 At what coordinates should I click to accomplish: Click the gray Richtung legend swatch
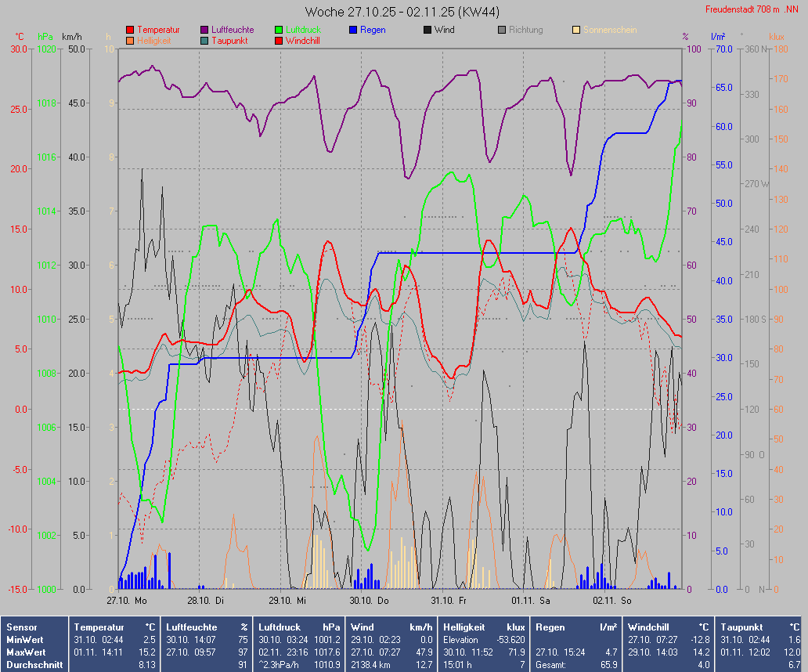[x=502, y=30]
